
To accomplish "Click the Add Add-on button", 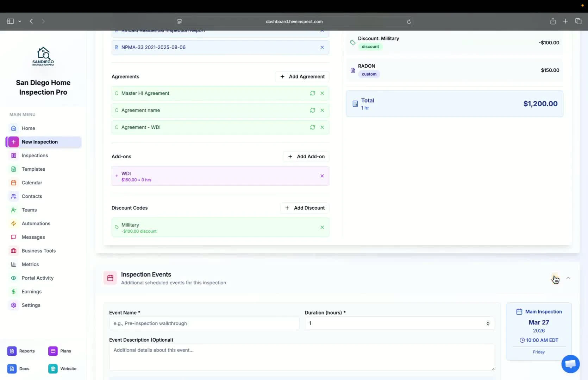I will click(306, 157).
